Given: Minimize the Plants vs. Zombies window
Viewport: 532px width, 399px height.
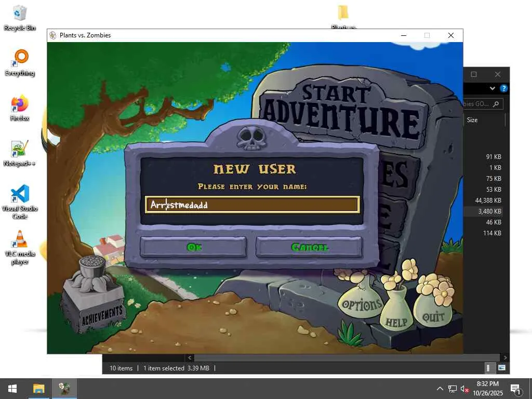Looking at the screenshot, I should pyautogui.click(x=404, y=35).
